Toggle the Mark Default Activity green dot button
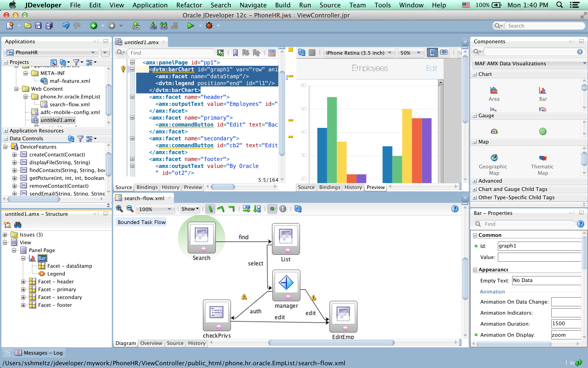 (272, 209)
